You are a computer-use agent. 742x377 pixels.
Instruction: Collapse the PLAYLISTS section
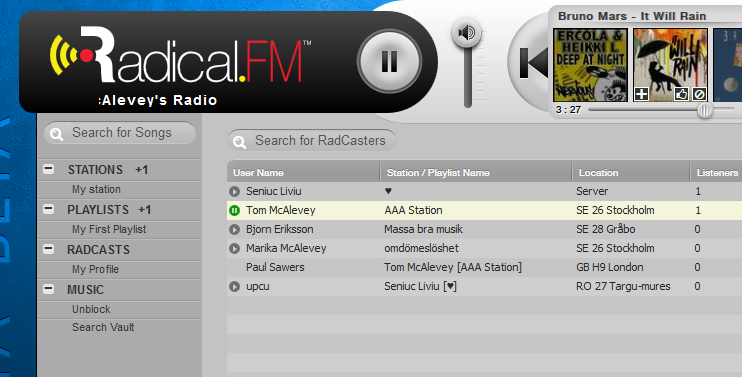[x=49, y=209]
